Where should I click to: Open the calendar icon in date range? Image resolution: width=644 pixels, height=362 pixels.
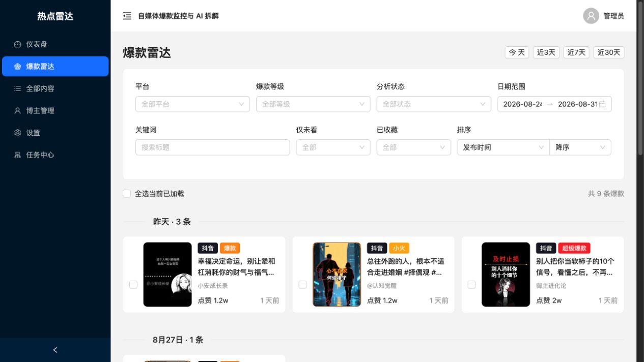[602, 104]
